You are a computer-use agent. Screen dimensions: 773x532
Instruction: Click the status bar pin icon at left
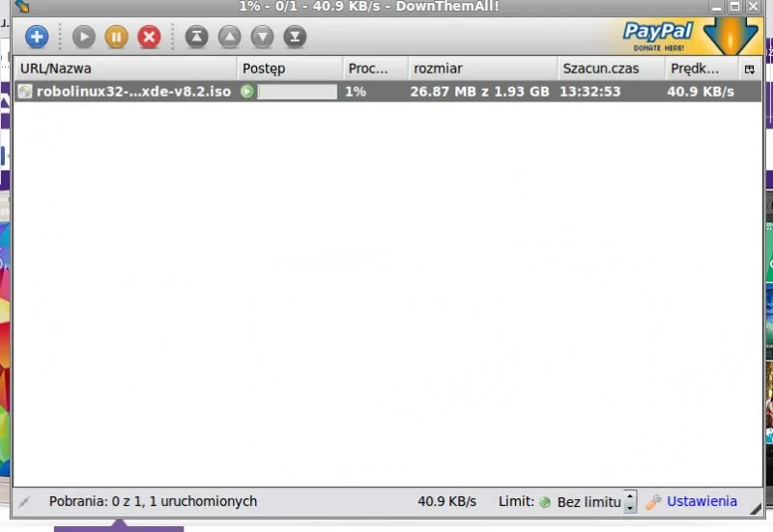pyautogui.click(x=23, y=502)
